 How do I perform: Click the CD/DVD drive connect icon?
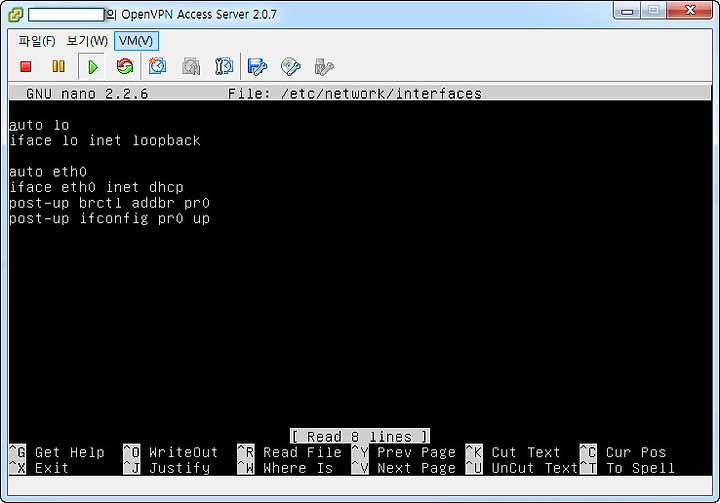pos(291,67)
